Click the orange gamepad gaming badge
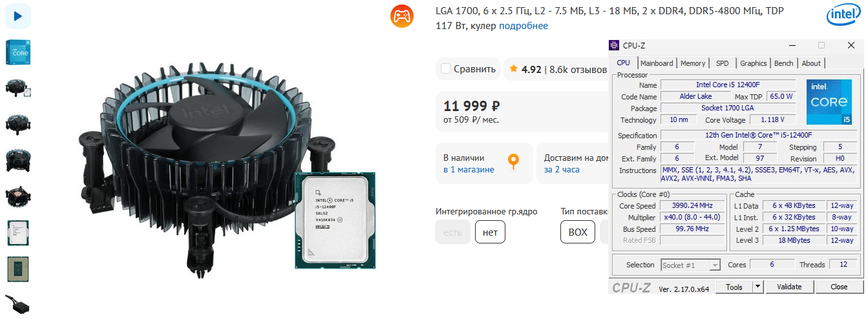 pyautogui.click(x=402, y=15)
